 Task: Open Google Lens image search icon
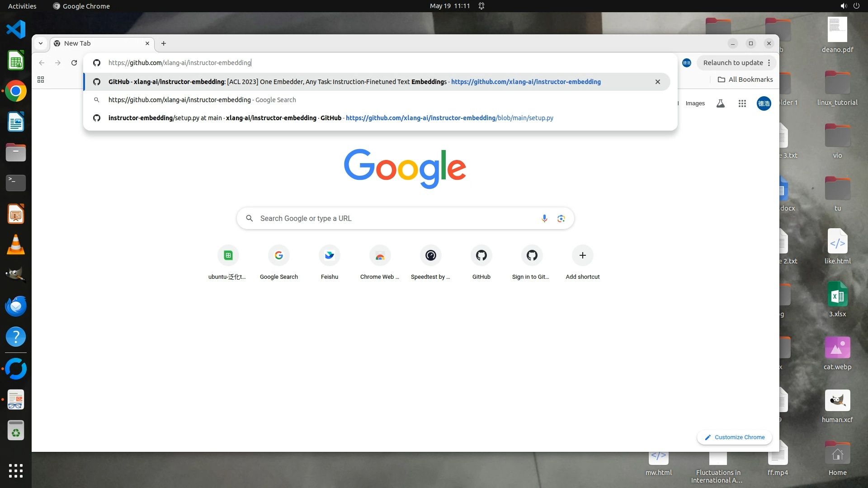click(561, 219)
